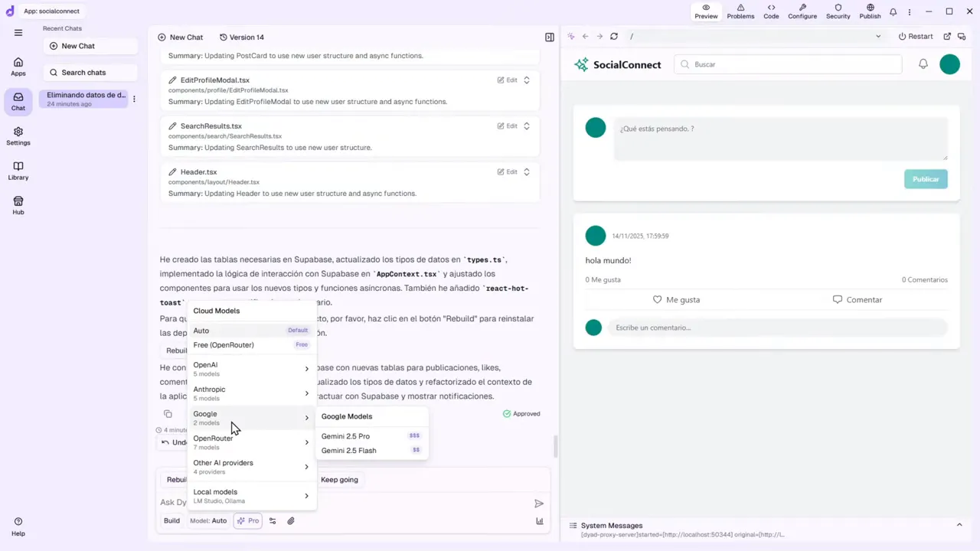Click the teal profile avatar swatch

tap(949, 64)
